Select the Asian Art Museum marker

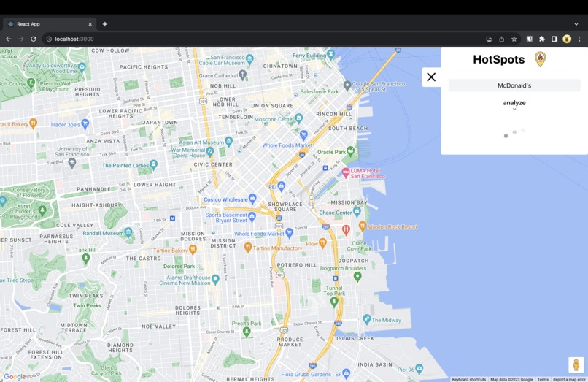click(229, 142)
